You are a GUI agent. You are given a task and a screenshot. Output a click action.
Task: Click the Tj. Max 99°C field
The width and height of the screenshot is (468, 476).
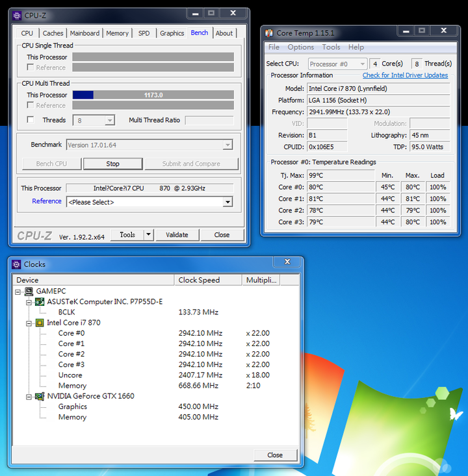341,175
